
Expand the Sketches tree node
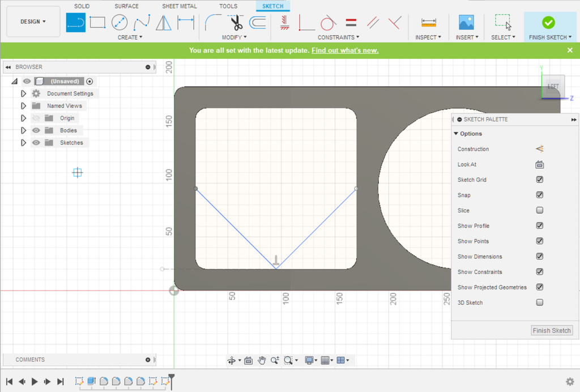(x=23, y=143)
